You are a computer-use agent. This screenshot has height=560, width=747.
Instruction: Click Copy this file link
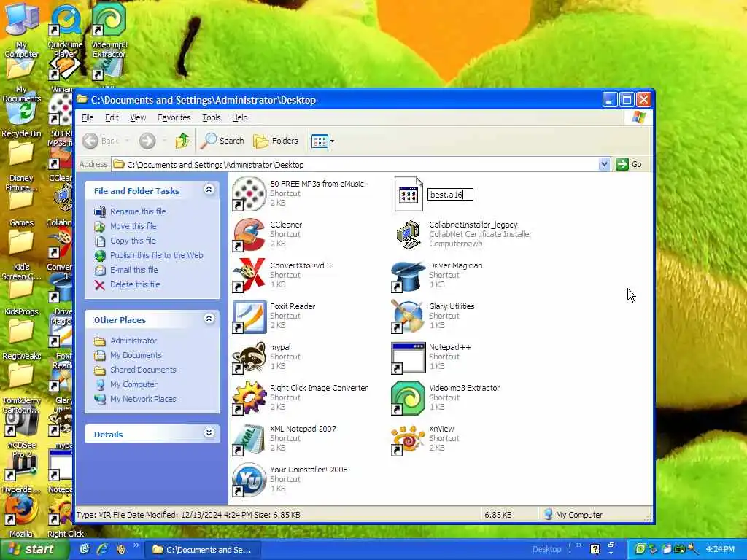click(133, 241)
